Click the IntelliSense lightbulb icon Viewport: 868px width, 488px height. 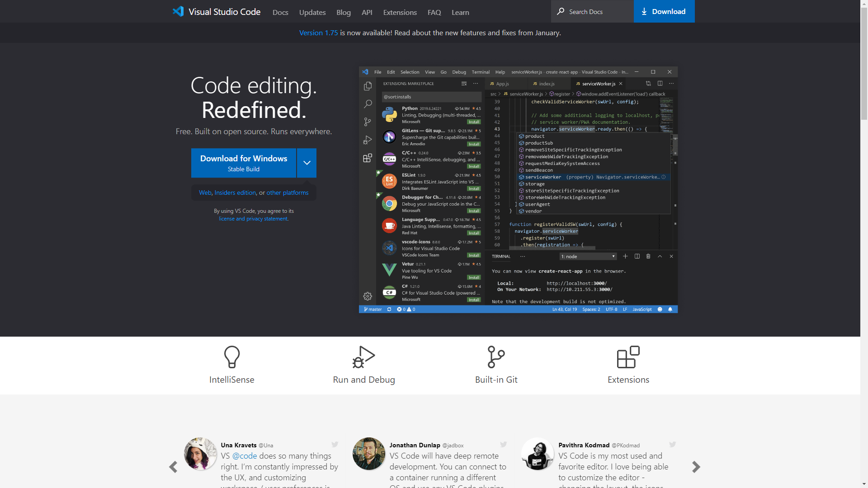[232, 357]
